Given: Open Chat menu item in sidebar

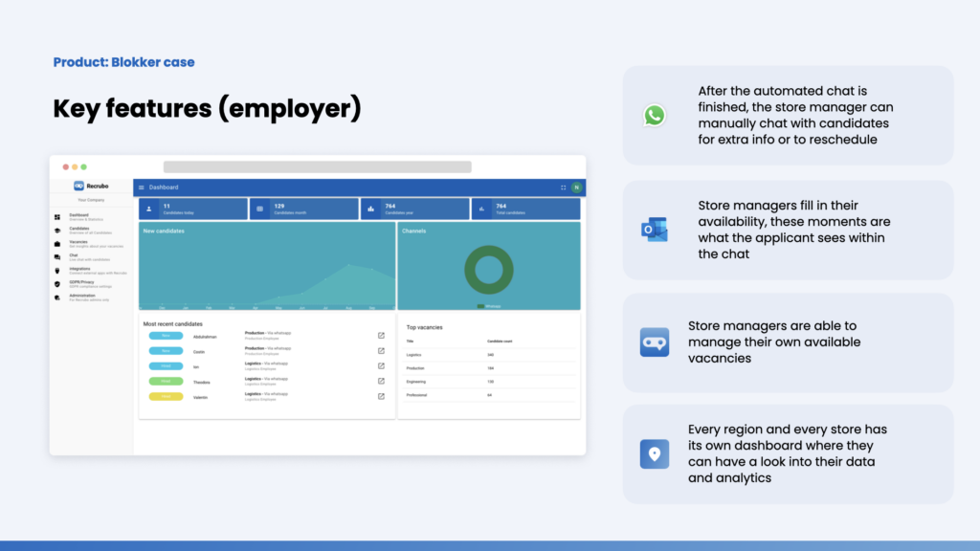Looking at the screenshot, I should [91, 257].
